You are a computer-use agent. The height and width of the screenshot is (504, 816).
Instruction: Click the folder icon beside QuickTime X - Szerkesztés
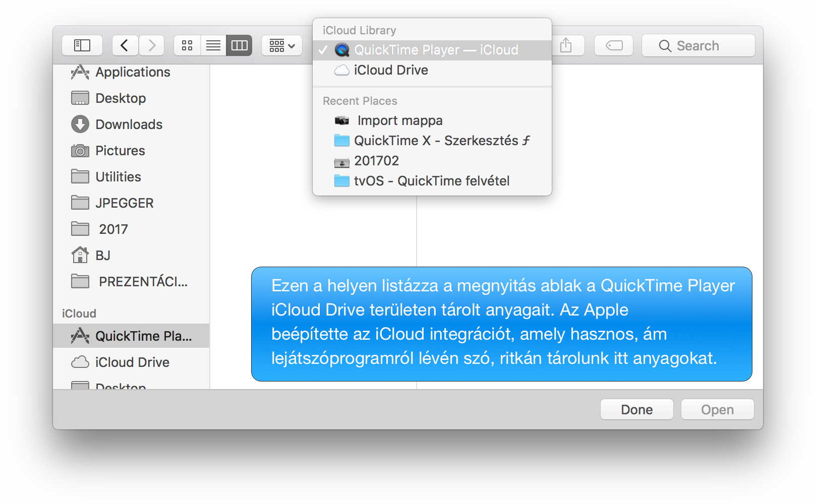pyautogui.click(x=342, y=141)
